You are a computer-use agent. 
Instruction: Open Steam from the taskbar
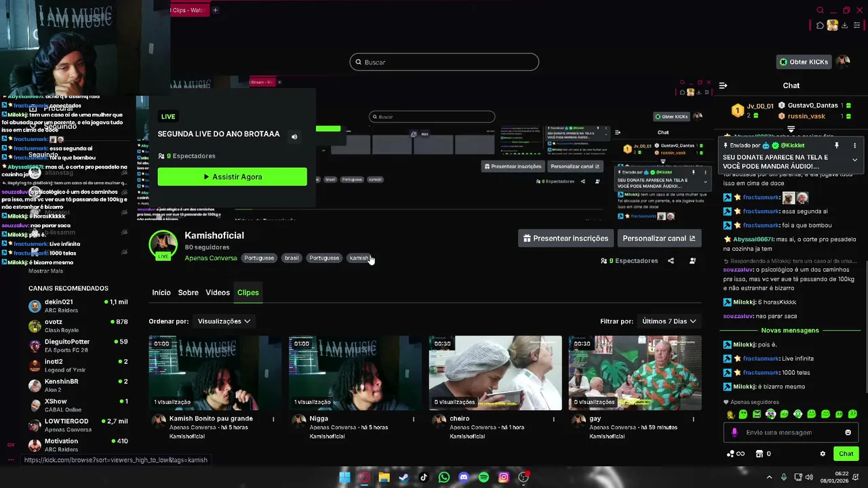point(403,477)
